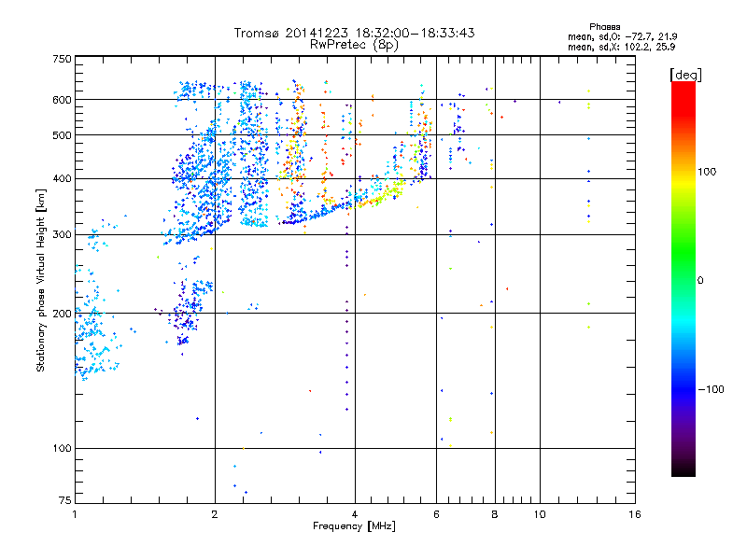This screenshot has height=560, width=747.
Task: Click the y-axis tick label '500'
Action: (x=62, y=135)
